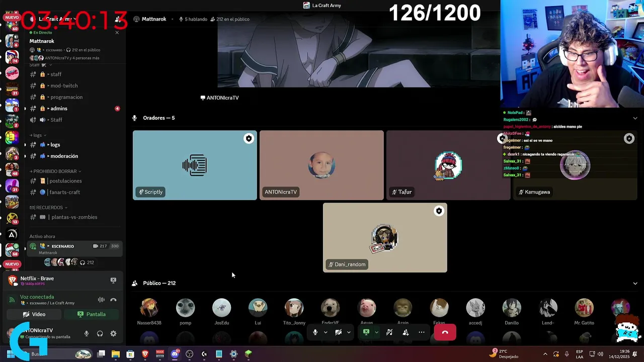Image resolution: width=644 pixels, height=362 pixels.
Task: Open the La Craft Army server dropdown
Action: pyautogui.click(x=58, y=19)
